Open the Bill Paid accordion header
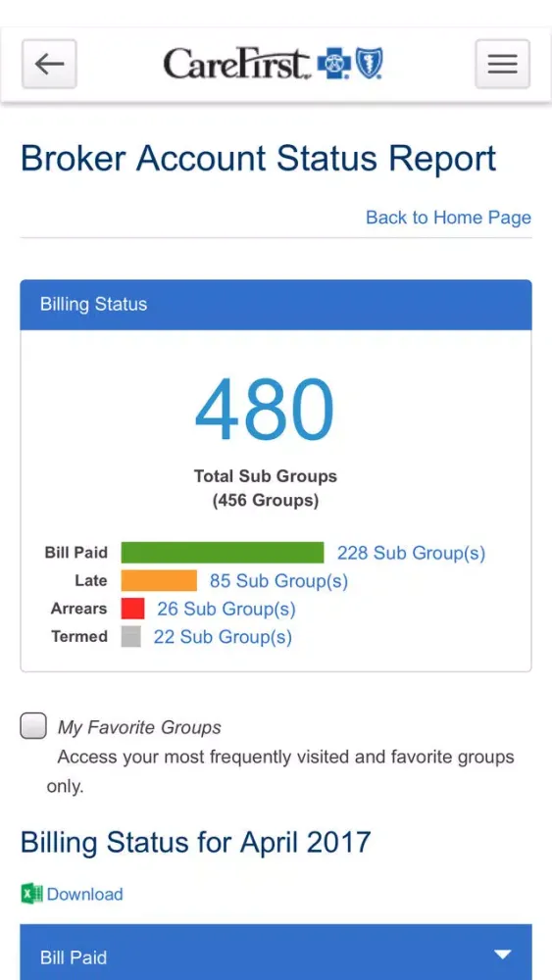Image resolution: width=552 pixels, height=980 pixels. point(276,952)
